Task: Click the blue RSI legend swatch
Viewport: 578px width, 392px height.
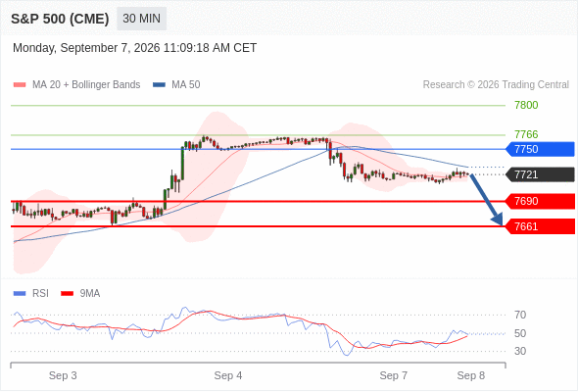Action: 20,294
